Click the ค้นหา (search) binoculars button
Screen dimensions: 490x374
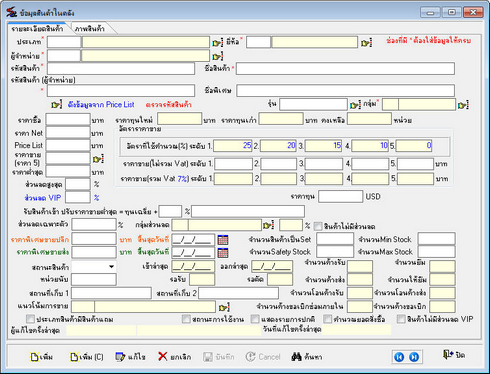click(x=307, y=357)
